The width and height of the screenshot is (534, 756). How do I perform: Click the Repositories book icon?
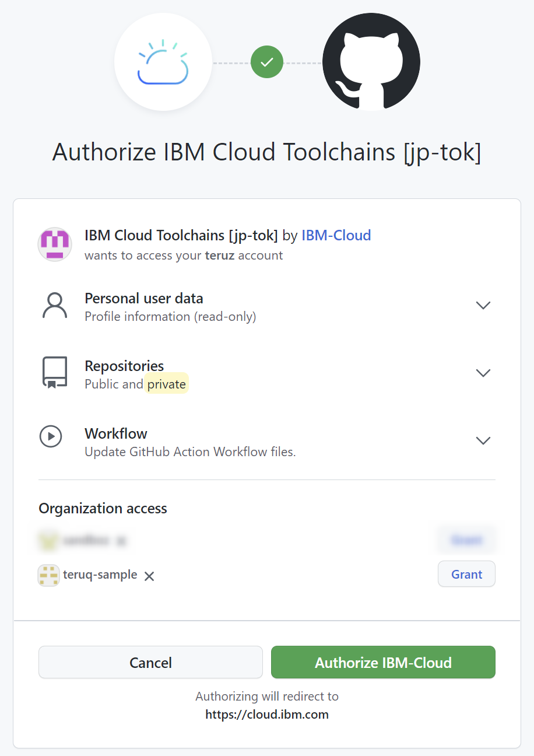point(54,373)
